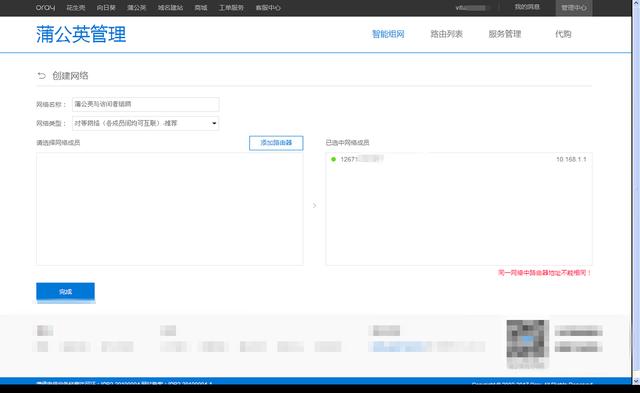
Task: Open 我的消息 in top bar
Action: (x=527, y=7)
